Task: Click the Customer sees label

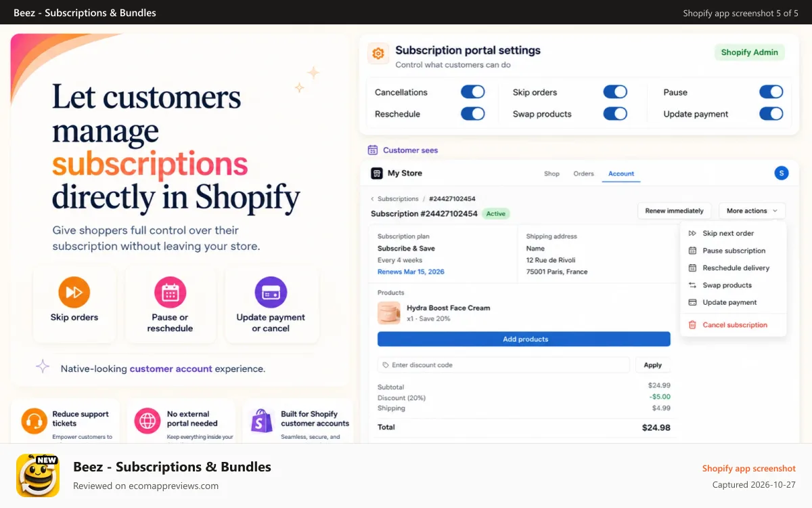Action: pos(410,150)
